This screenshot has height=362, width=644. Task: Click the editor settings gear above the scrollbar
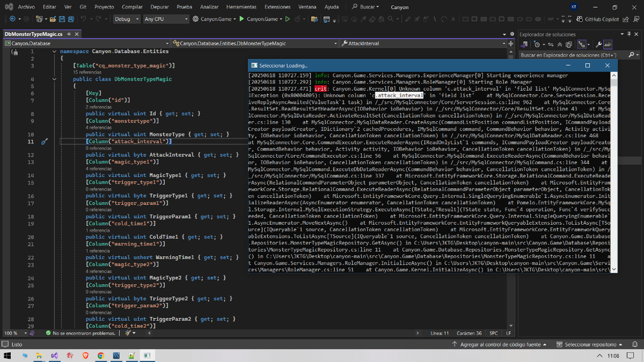[x=512, y=34]
